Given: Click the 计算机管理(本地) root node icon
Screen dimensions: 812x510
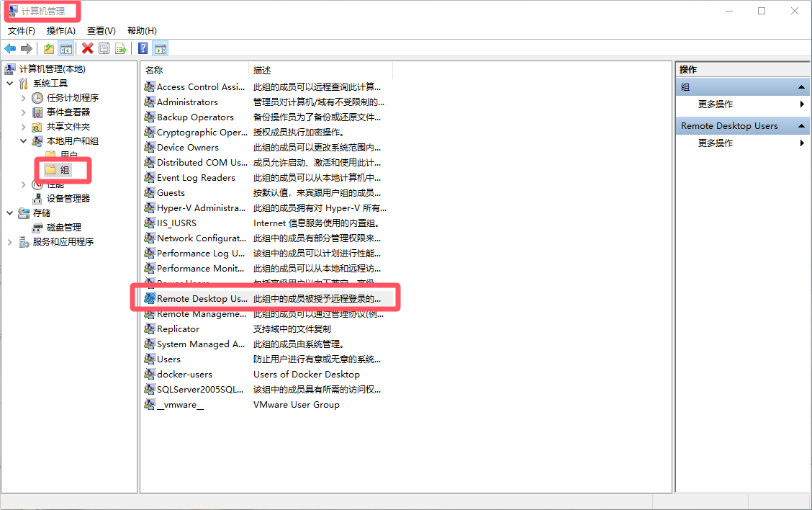Looking at the screenshot, I should (x=10, y=69).
